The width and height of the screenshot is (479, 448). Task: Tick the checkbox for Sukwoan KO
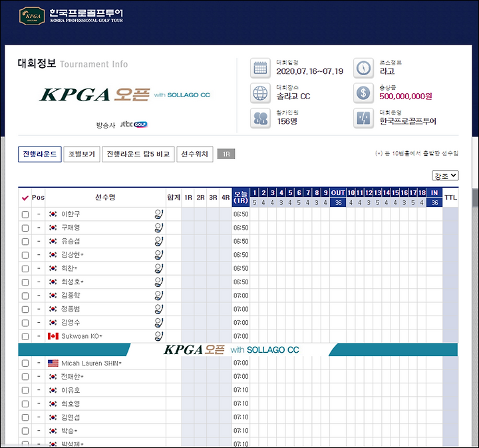pyautogui.click(x=25, y=336)
